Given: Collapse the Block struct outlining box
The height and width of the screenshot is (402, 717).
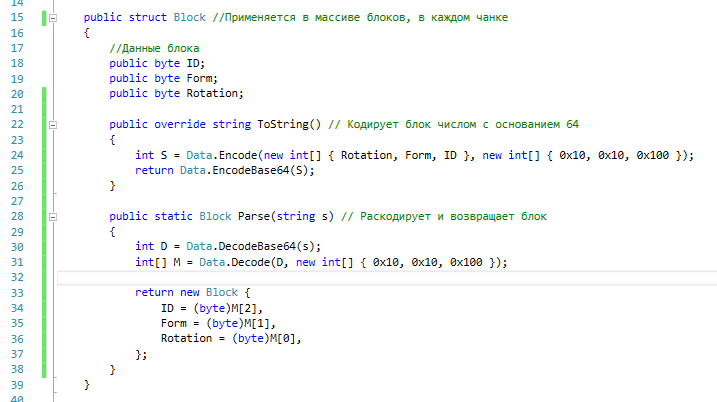Looking at the screenshot, I should (53, 18).
